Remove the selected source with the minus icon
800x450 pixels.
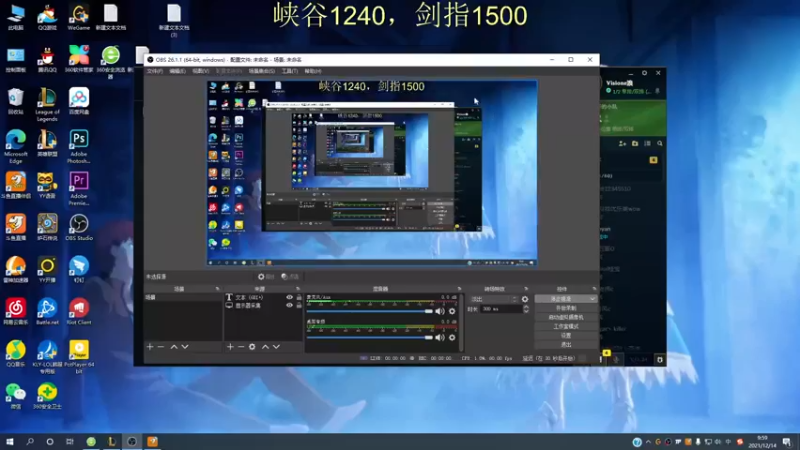pos(241,347)
